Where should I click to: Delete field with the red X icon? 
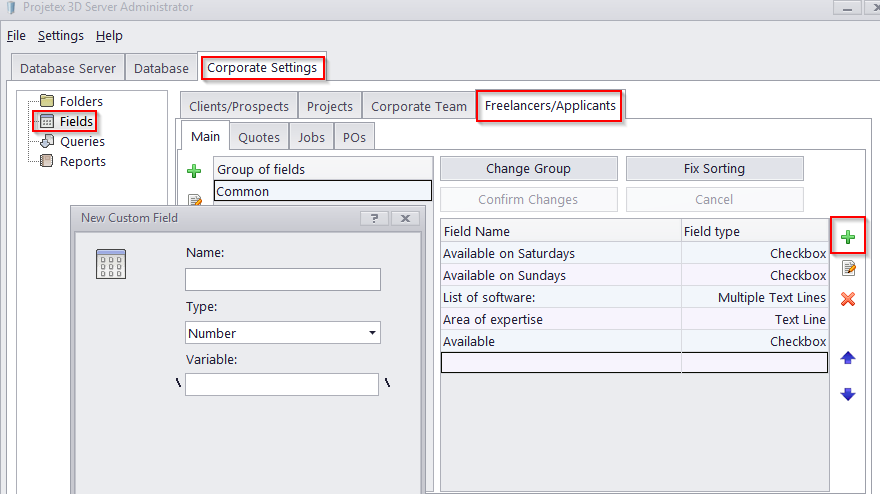pos(847,299)
